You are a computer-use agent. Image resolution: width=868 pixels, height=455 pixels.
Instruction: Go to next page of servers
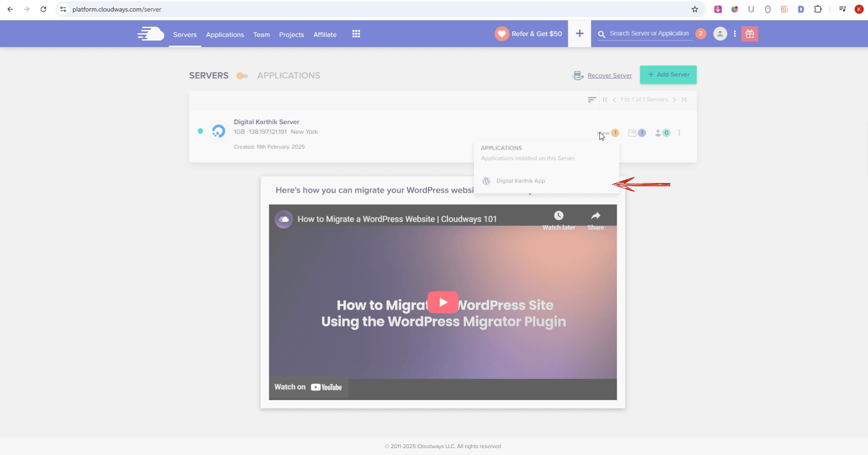click(674, 100)
